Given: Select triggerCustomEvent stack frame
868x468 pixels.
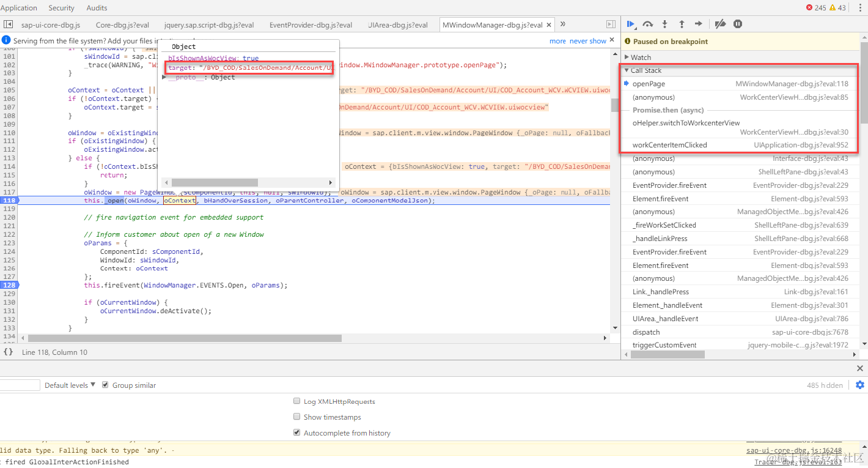Looking at the screenshot, I should click(741, 345).
